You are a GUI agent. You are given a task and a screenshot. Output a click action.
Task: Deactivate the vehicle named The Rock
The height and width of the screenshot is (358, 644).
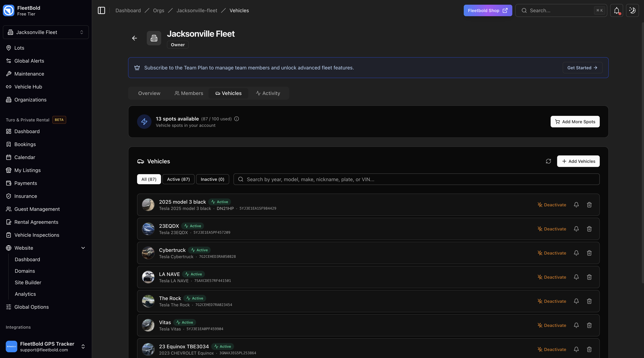(x=552, y=301)
